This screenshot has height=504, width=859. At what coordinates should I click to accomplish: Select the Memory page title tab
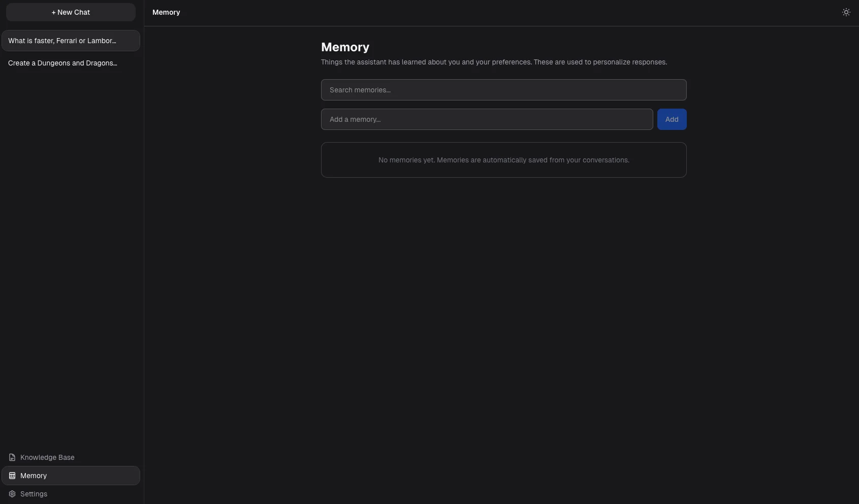[166, 12]
